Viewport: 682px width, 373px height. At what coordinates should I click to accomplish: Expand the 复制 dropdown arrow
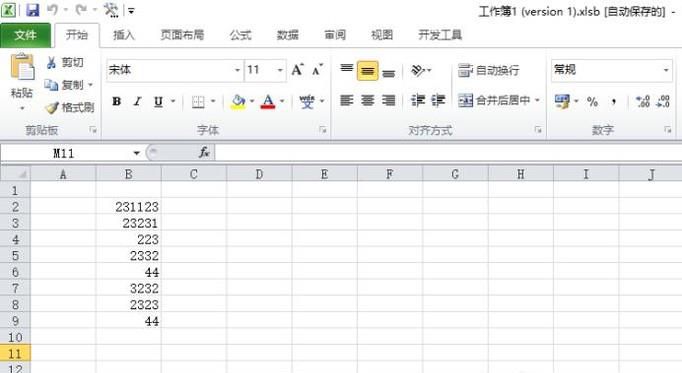tap(90, 85)
